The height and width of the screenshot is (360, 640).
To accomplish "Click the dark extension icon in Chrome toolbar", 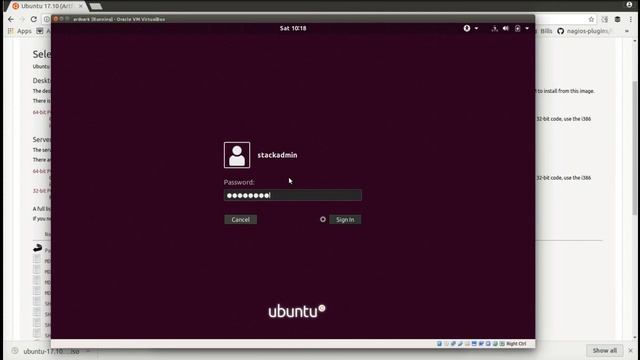I will click(x=618, y=19).
